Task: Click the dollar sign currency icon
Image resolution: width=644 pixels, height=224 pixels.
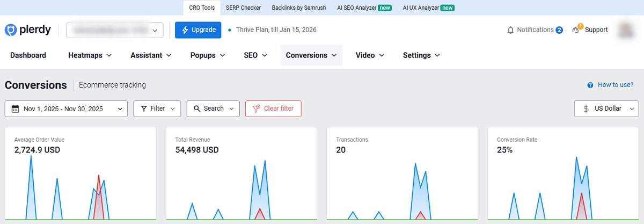Action: pos(586,109)
